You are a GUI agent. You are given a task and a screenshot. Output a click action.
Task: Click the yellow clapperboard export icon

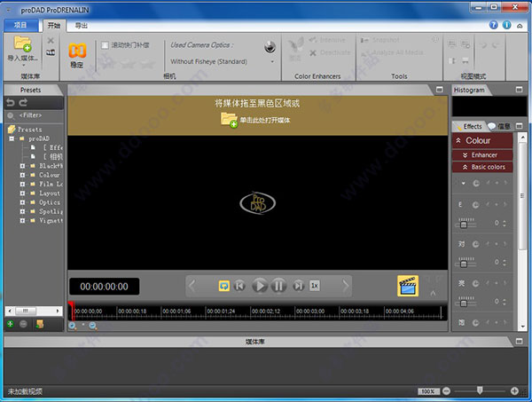tap(408, 286)
